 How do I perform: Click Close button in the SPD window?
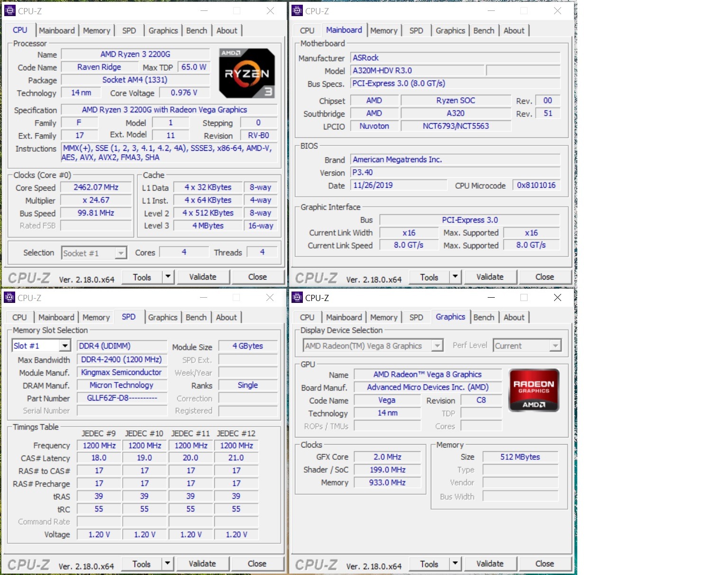pyautogui.click(x=257, y=564)
